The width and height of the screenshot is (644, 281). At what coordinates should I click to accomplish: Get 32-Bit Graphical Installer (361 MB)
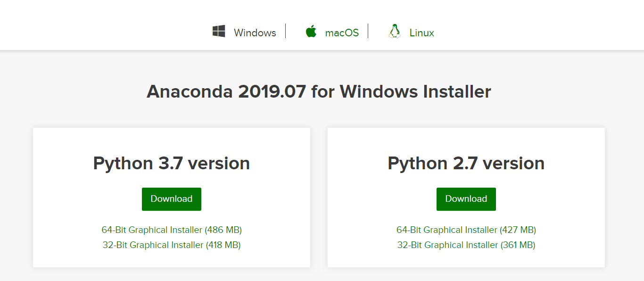coord(466,245)
